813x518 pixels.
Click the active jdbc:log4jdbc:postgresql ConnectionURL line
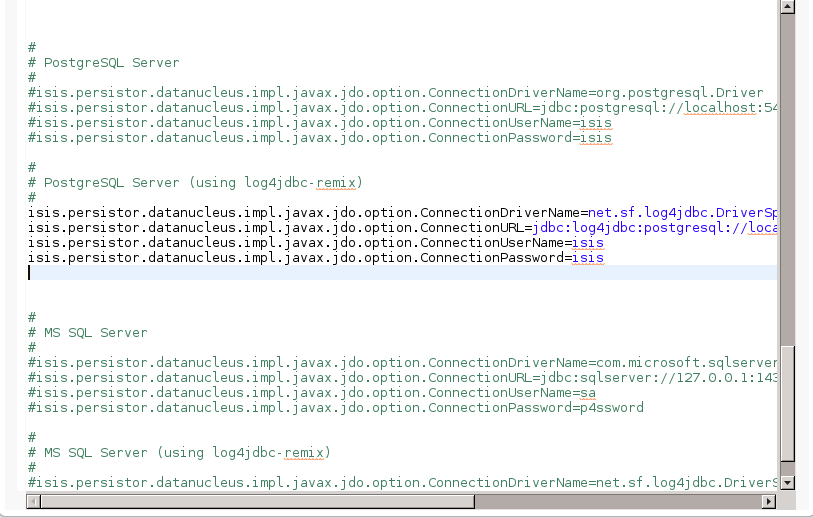click(402, 228)
